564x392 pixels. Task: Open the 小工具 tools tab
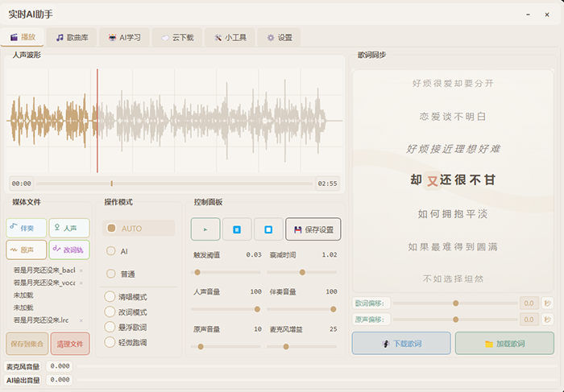coord(230,37)
